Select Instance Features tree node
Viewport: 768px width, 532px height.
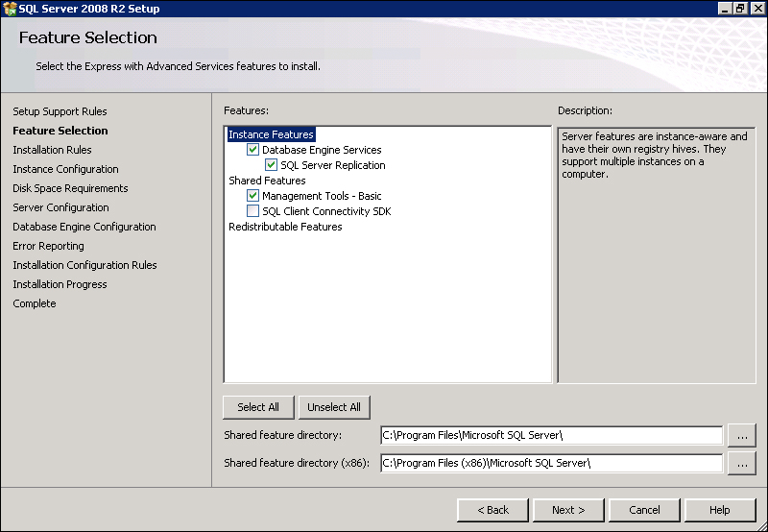[x=271, y=134]
